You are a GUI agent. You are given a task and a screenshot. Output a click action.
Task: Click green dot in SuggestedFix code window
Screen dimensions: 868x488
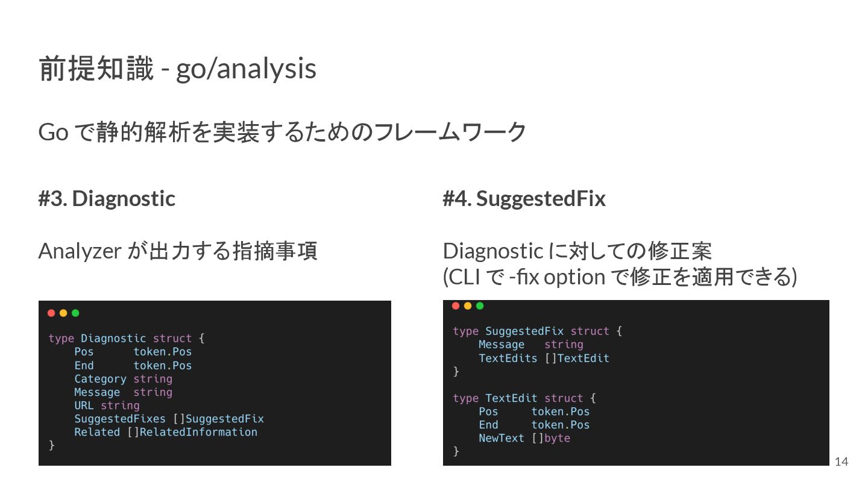pyautogui.click(x=480, y=305)
